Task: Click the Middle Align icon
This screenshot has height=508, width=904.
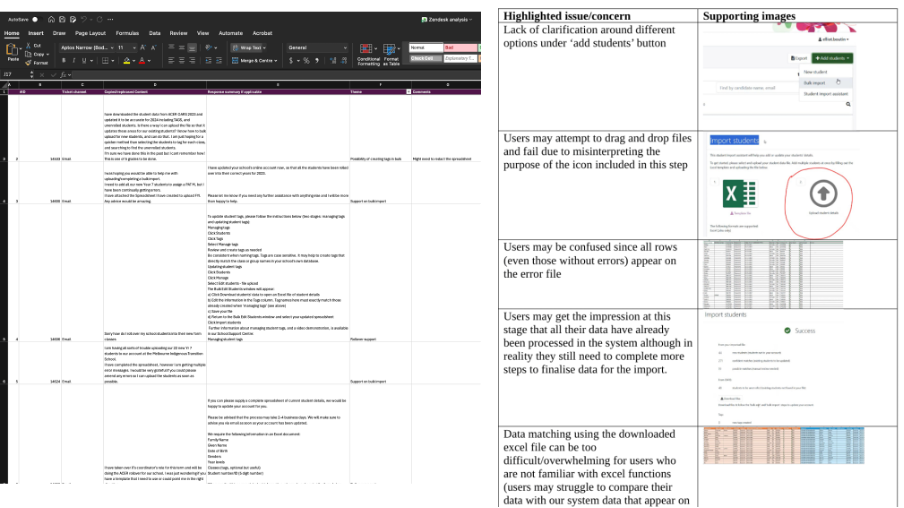Action: pyautogui.click(x=182, y=48)
